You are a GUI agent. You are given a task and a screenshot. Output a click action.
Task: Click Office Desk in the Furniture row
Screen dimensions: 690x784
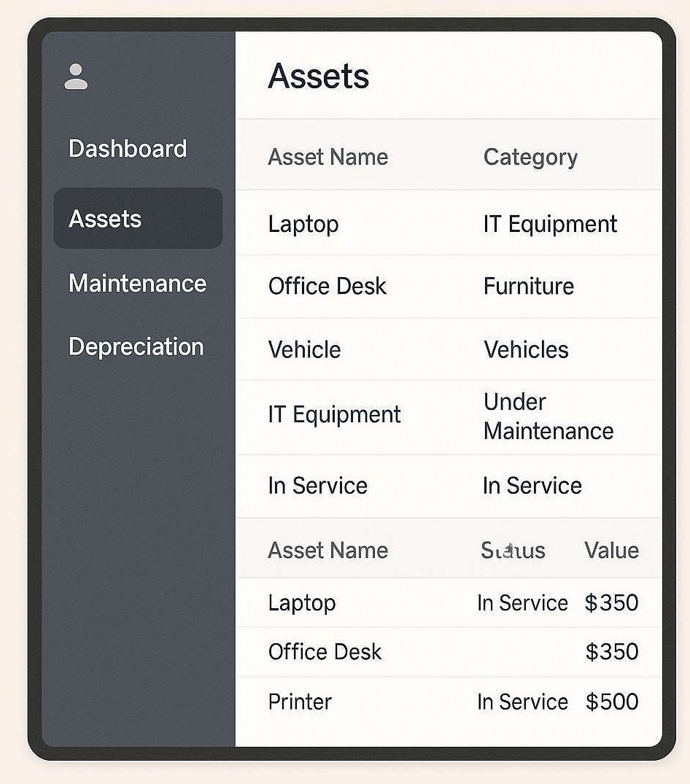pos(327,286)
